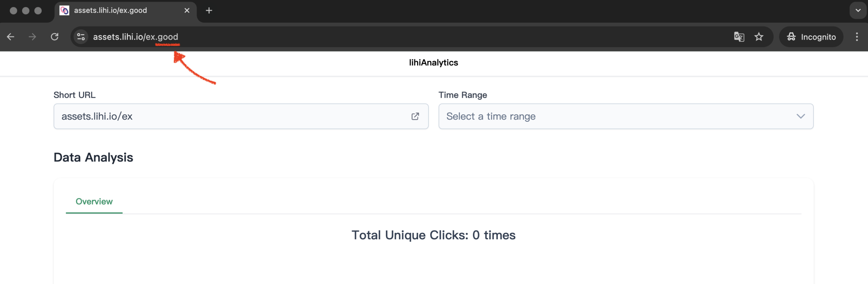Screen dimensions: 868x284
Task: Click the browser back arrow
Action: (x=11, y=37)
